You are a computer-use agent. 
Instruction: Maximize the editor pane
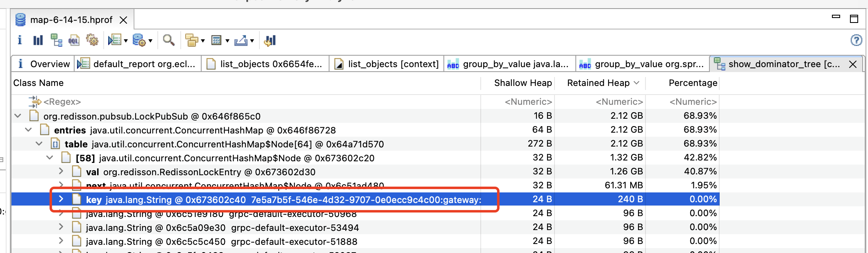854,19
